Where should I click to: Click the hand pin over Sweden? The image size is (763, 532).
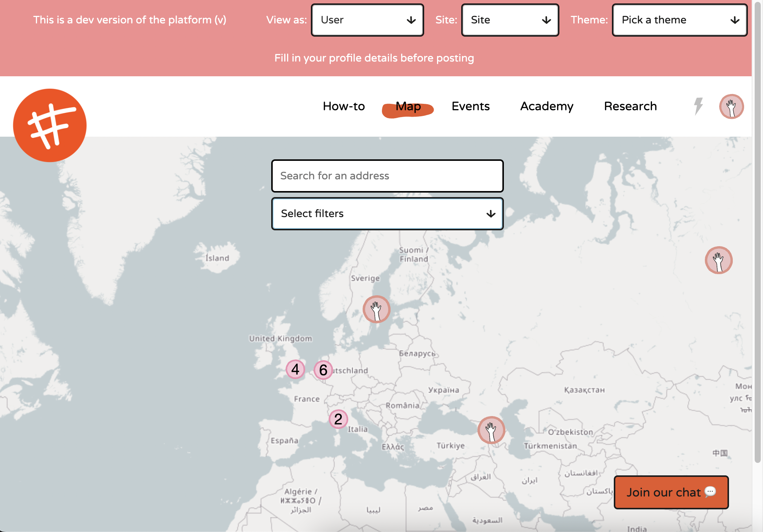(x=376, y=309)
